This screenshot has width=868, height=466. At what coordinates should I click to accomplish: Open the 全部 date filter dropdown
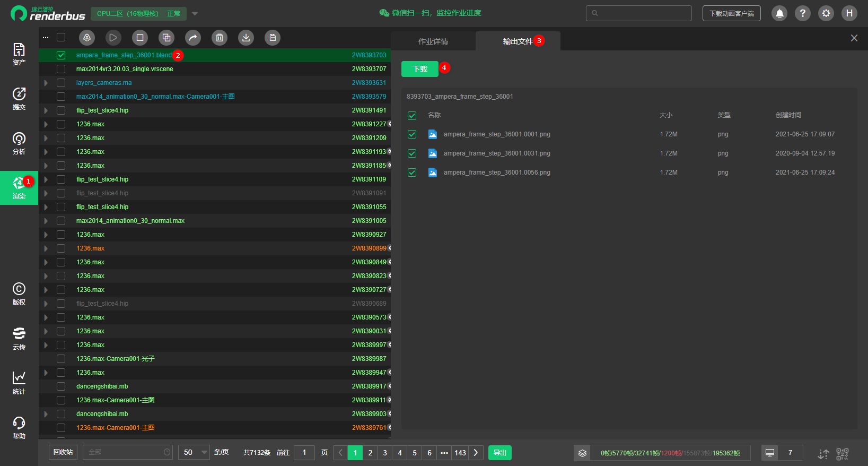pos(128,452)
